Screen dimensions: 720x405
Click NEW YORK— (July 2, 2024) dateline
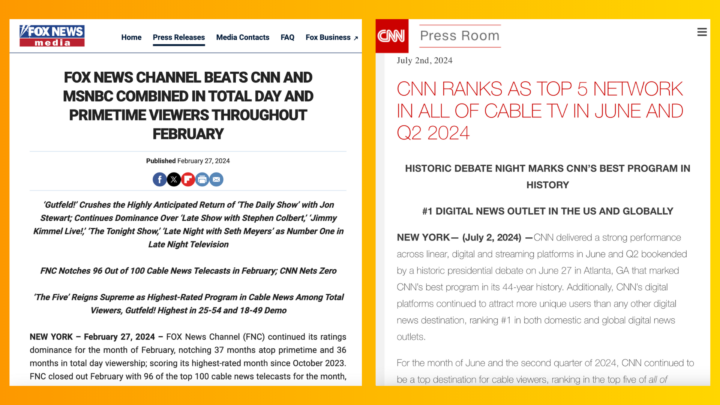(465, 238)
